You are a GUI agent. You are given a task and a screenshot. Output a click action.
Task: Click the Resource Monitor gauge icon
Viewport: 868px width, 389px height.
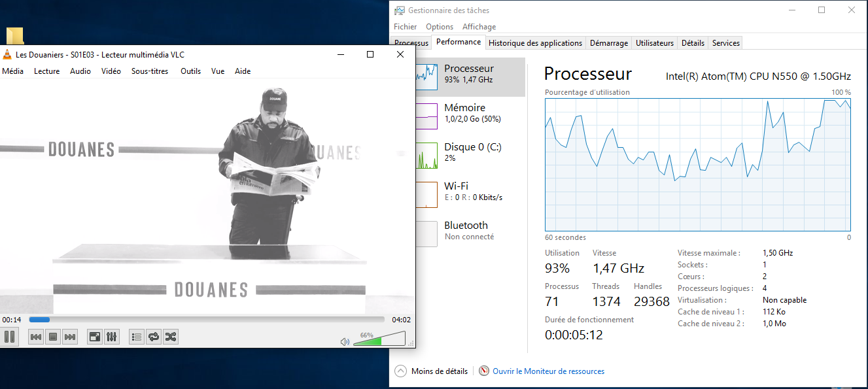(484, 371)
